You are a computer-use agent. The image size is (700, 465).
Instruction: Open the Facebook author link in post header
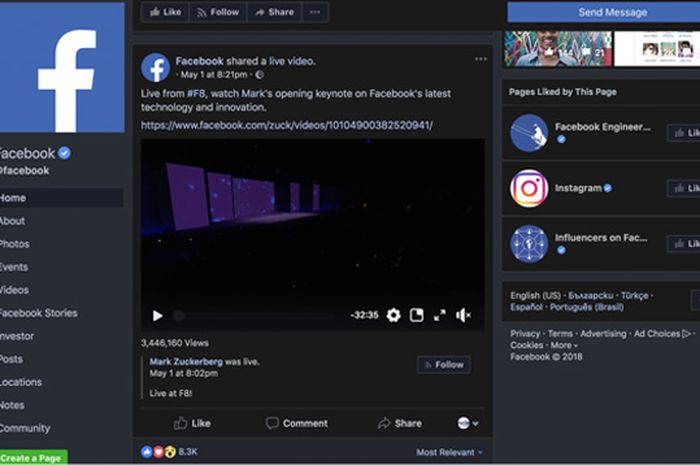coord(200,61)
